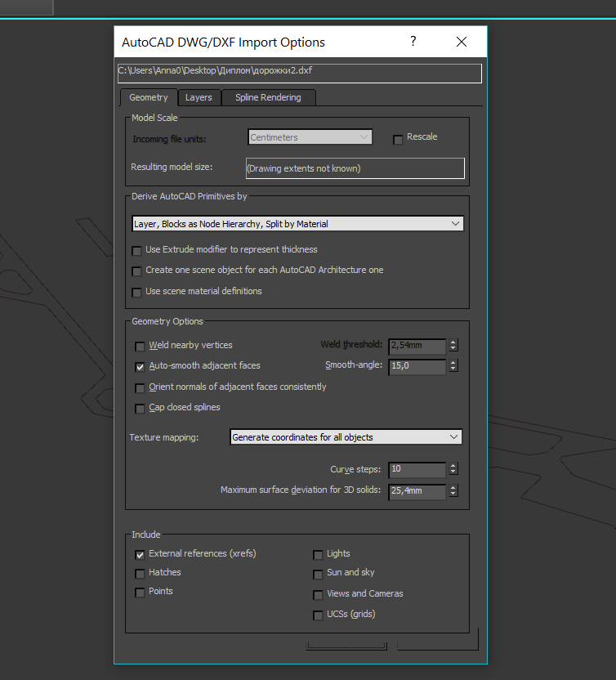Screen dimensions: 616x680
Task: Toggle Weld nearby vertices checkbox
Action: click(x=140, y=346)
